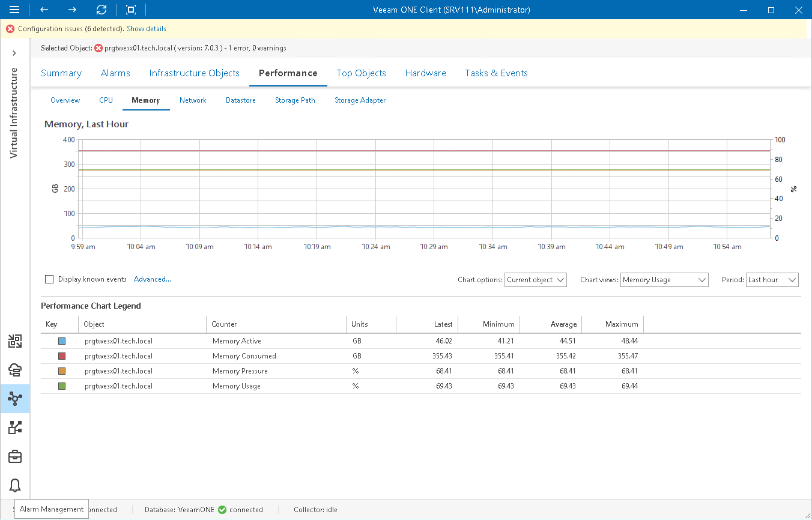Image resolution: width=812 pixels, height=520 pixels.
Task: Open the Advanced... chart settings link
Action: pyautogui.click(x=153, y=279)
